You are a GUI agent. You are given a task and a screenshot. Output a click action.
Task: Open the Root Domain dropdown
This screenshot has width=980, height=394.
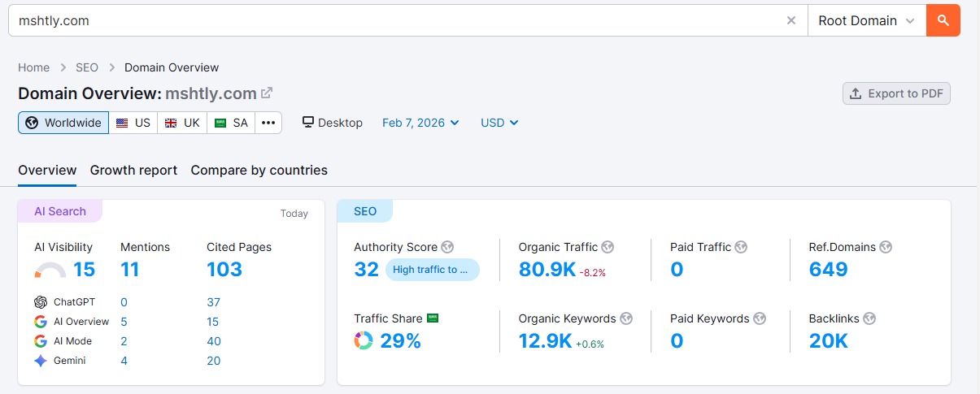(x=867, y=20)
